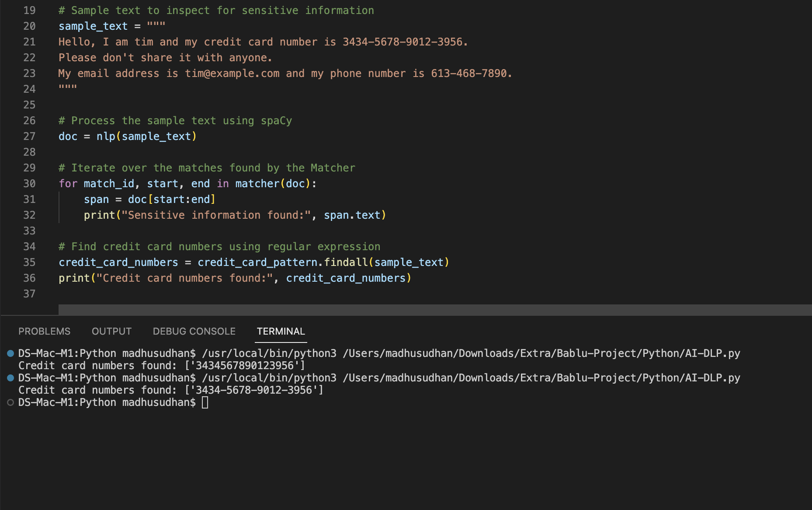The height and width of the screenshot is (510, 812).
Task: Click the comment 'Process the sample text using spaCy'
Action: pos(175,121)
